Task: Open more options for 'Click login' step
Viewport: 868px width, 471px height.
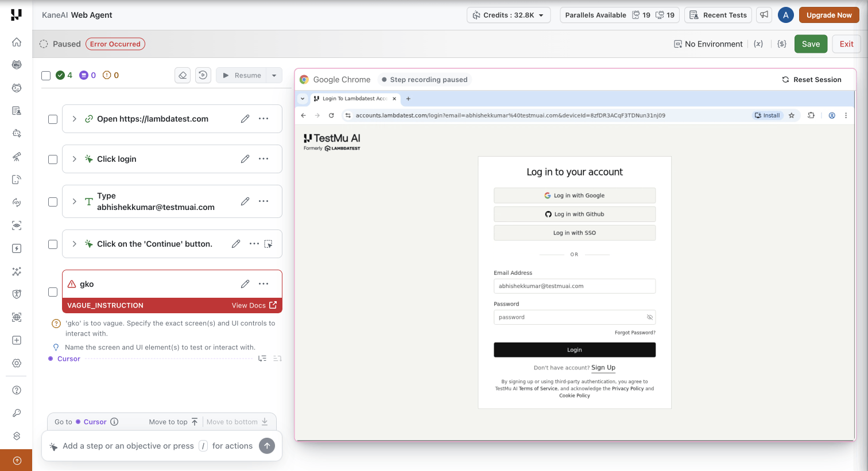Action: pos(263,159)
